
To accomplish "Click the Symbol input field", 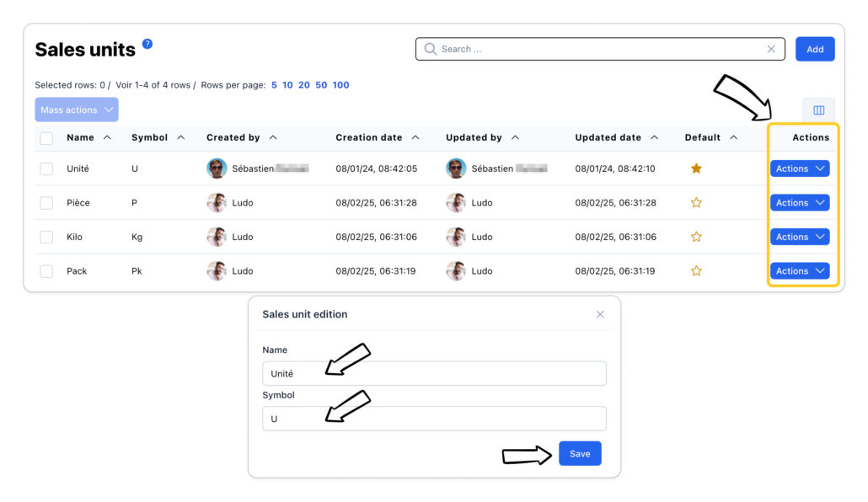I will coord(434,419).
